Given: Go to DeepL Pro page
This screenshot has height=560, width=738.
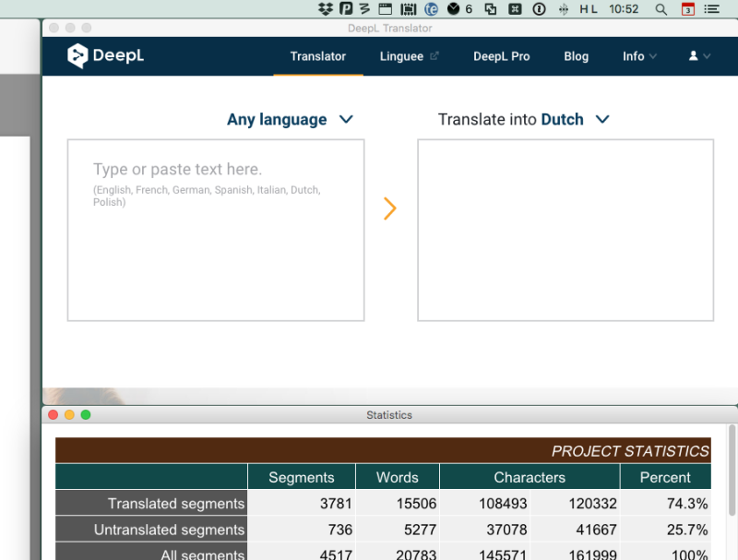Looking at the screenshot, I should (x=501, y=56).
